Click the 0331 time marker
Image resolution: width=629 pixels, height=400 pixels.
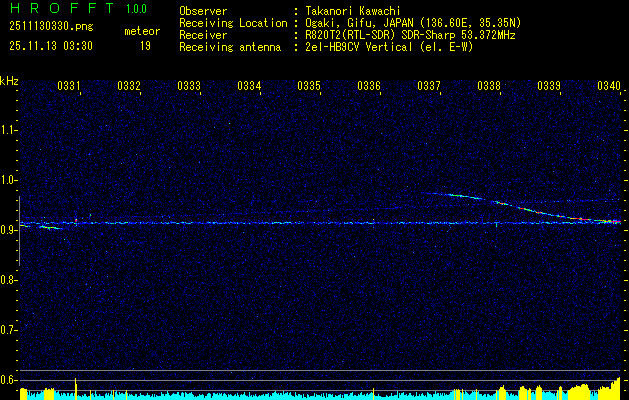tap(69, 86)
